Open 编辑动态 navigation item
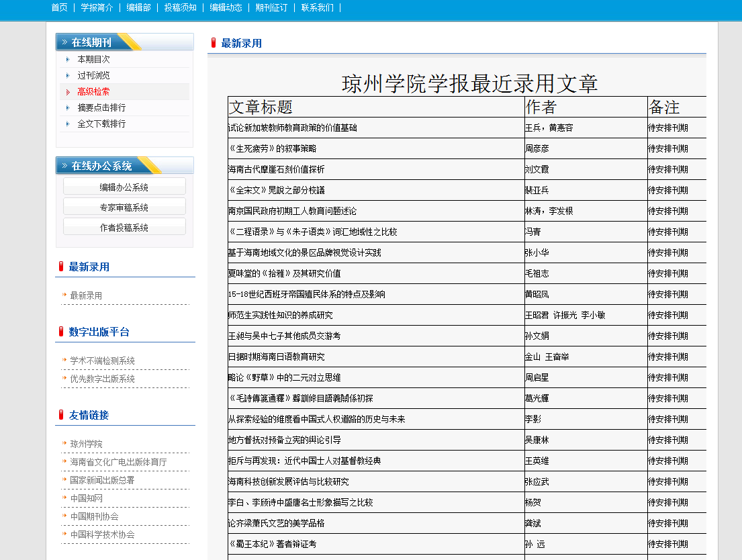742x560 pixels. click(x=226, y=7)
